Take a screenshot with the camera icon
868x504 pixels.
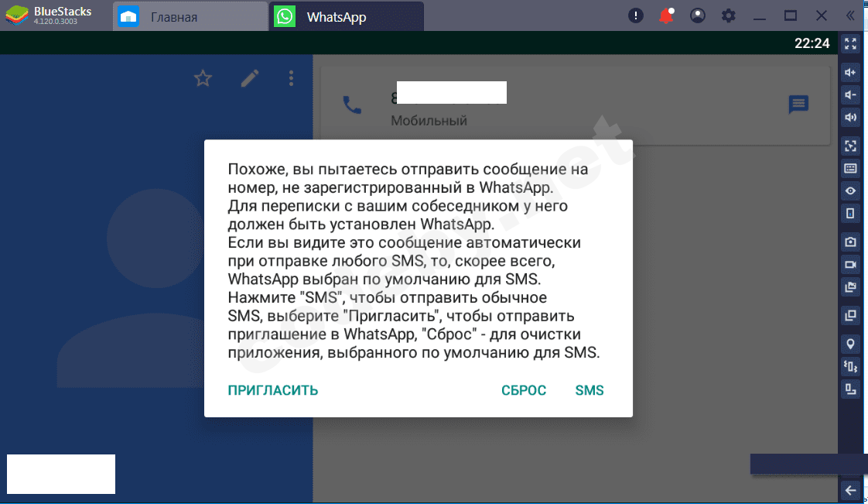850,242
